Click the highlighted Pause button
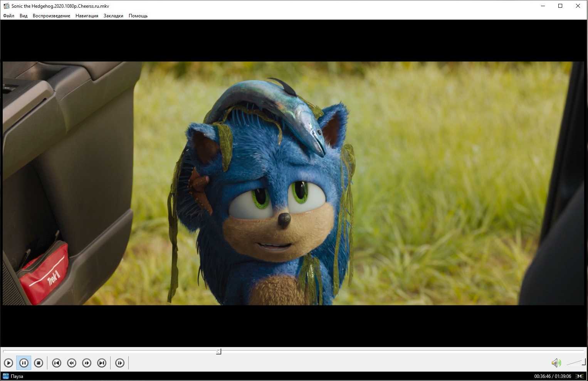This screenshot has height=381, width=588. click(24, 363)
